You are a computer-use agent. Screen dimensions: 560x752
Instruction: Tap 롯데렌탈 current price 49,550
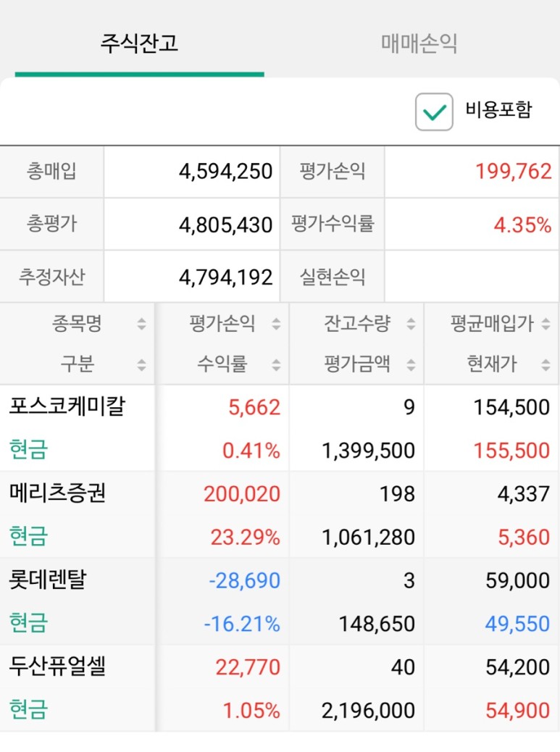click(x=518, y=624)
